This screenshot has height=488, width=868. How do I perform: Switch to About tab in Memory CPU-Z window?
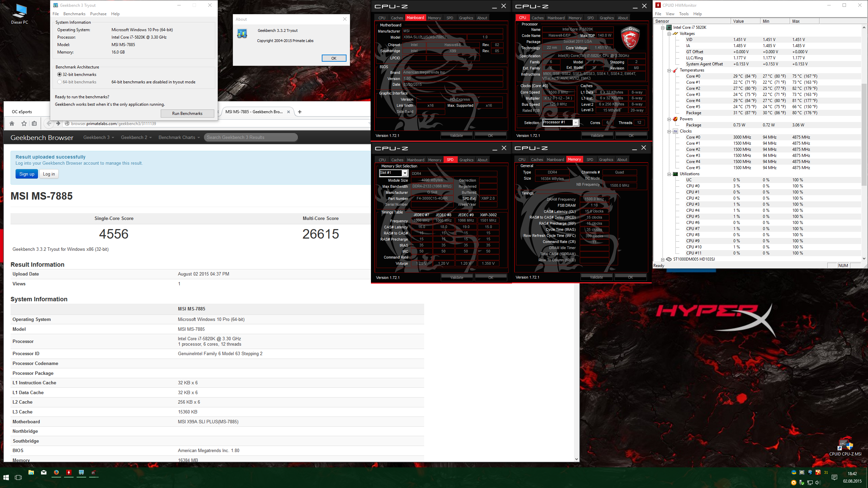[622, 160]
